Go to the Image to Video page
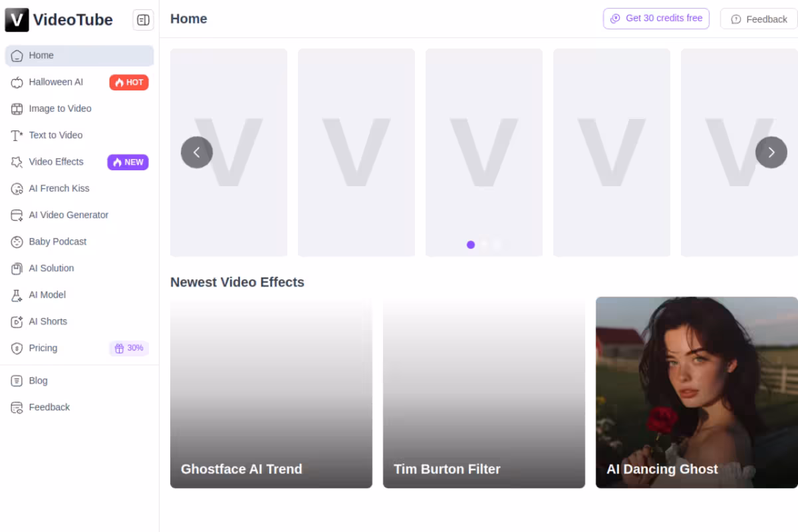Viewport: 798px width, 532px height. [80, 109]
